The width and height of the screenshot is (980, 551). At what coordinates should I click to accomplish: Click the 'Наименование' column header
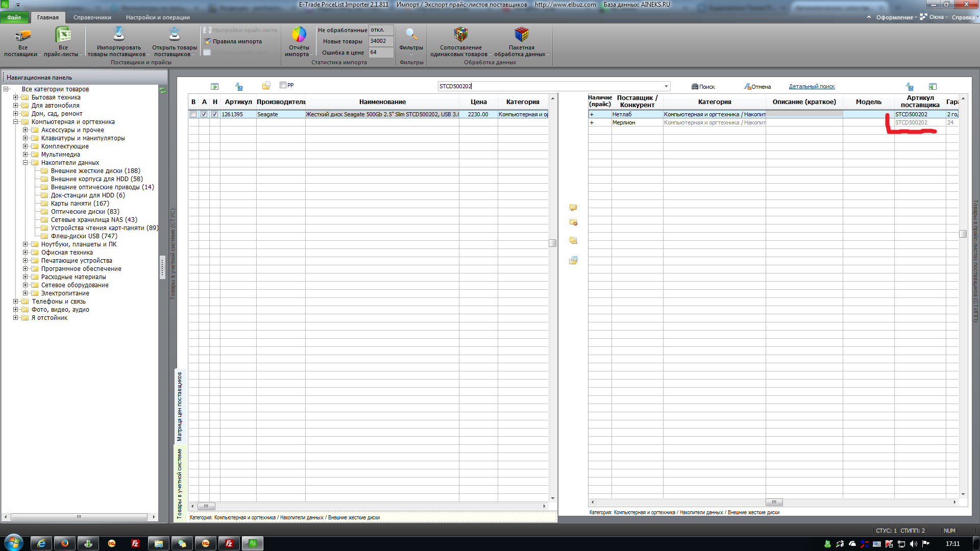click(x=382, y=102)
